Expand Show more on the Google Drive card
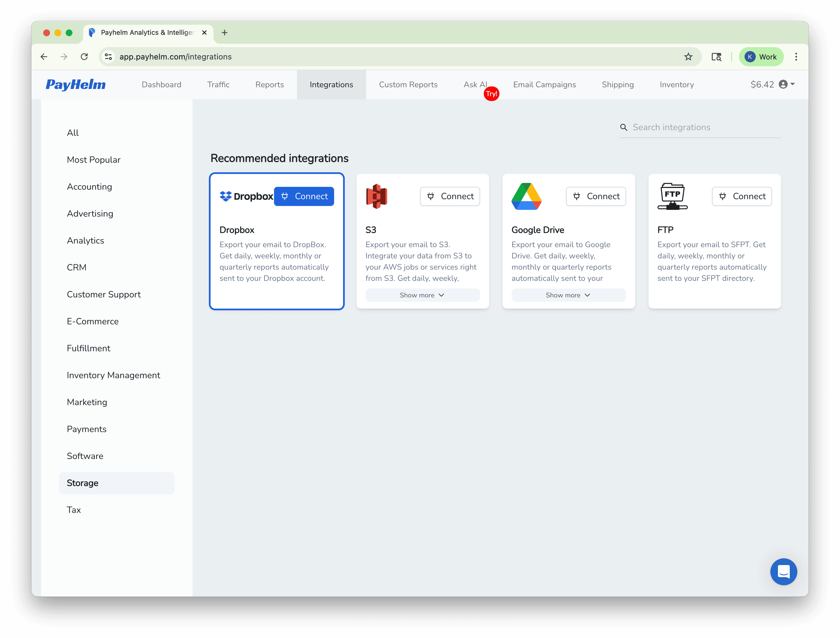840x638 pixels. (568, 295)
